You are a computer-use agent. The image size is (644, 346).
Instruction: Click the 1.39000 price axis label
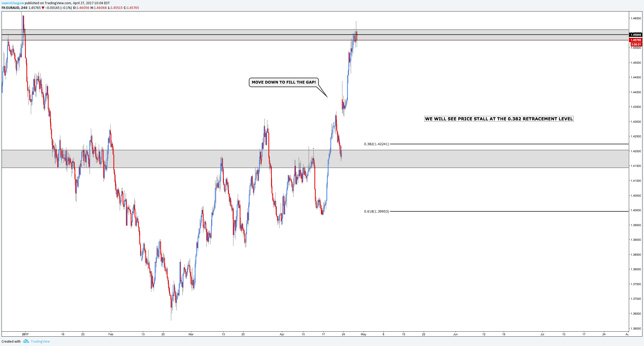point(636,240)
